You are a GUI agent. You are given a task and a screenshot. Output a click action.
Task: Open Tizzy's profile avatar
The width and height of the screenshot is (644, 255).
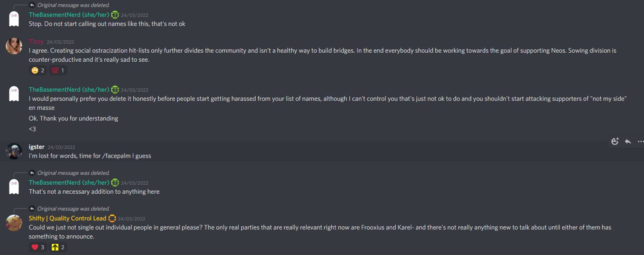point(14,46)
